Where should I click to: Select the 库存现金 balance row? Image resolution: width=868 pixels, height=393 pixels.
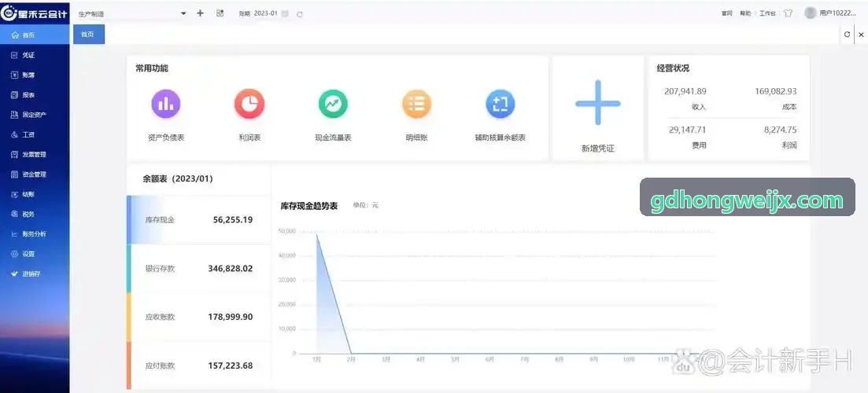click(x=199, y=220)
